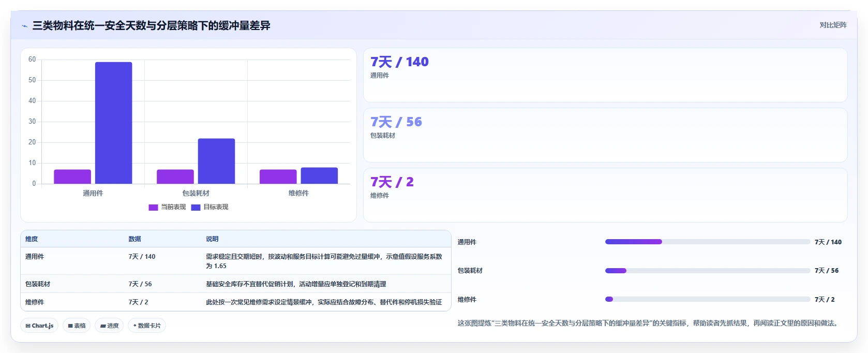Click the purple 包装耗材 current bar
This screenshot has width=868, height=353.
(x=175, y=176)
